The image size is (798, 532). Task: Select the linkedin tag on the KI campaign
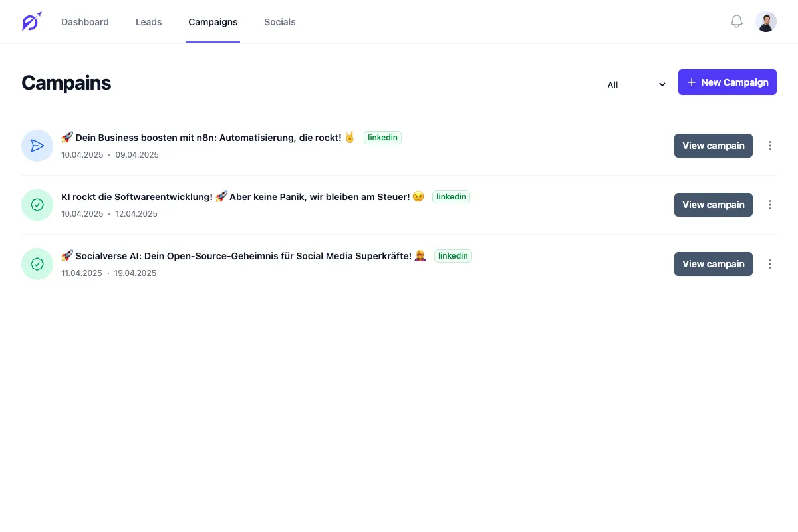451,196
